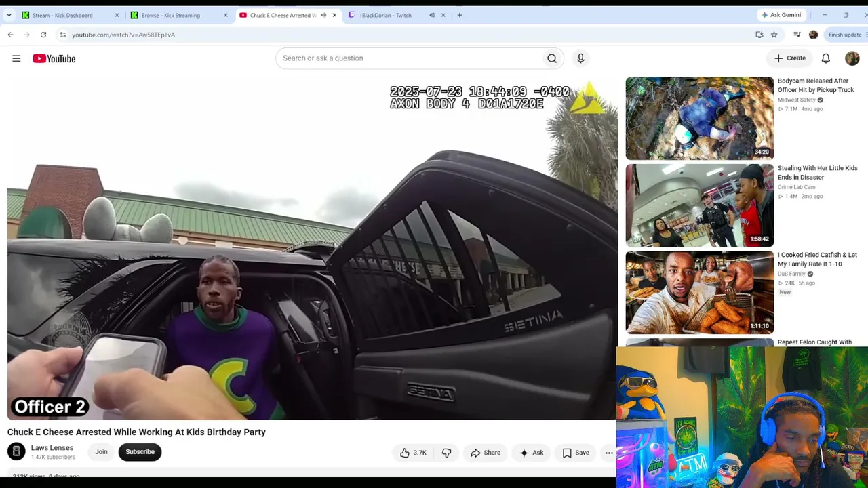Focus the YouTube search box
This screenshot has width=868, height=488.
pos(409,58)
